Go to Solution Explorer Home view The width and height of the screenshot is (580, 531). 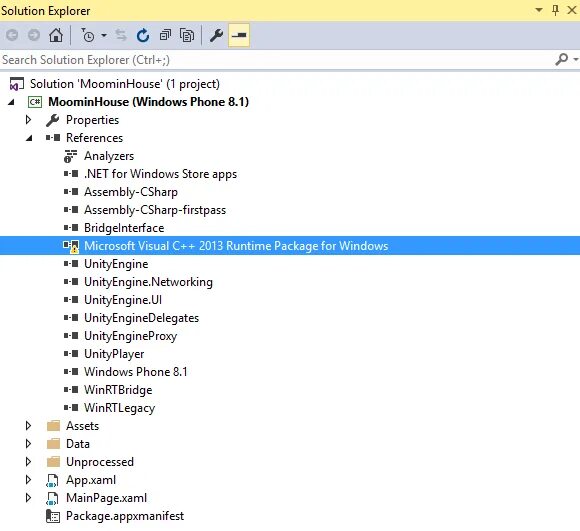pos(56,35)
